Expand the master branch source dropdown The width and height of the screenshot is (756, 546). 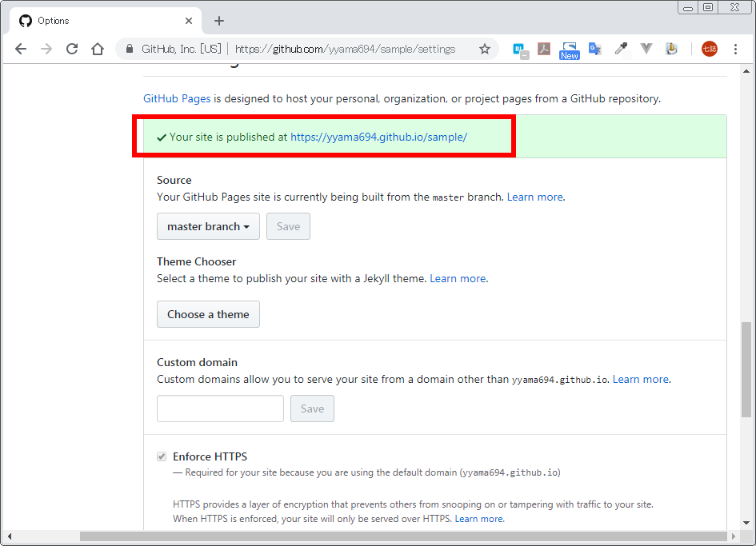click(x=208, y=226)
